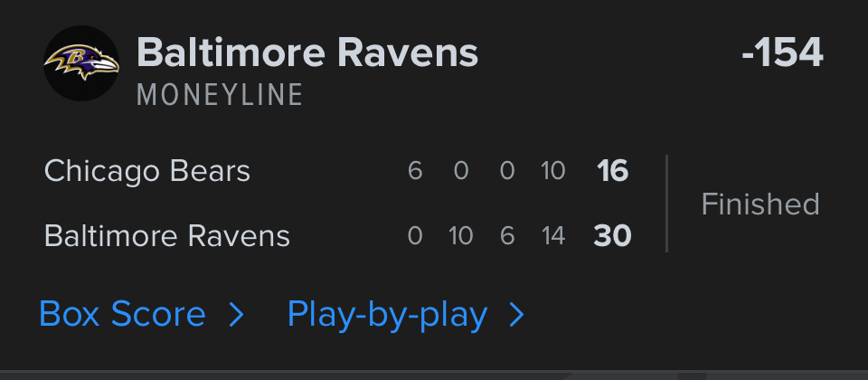This screenshot has height=380, width=868.
Task: Open the Play-by-play link
Action: point(387,314)
